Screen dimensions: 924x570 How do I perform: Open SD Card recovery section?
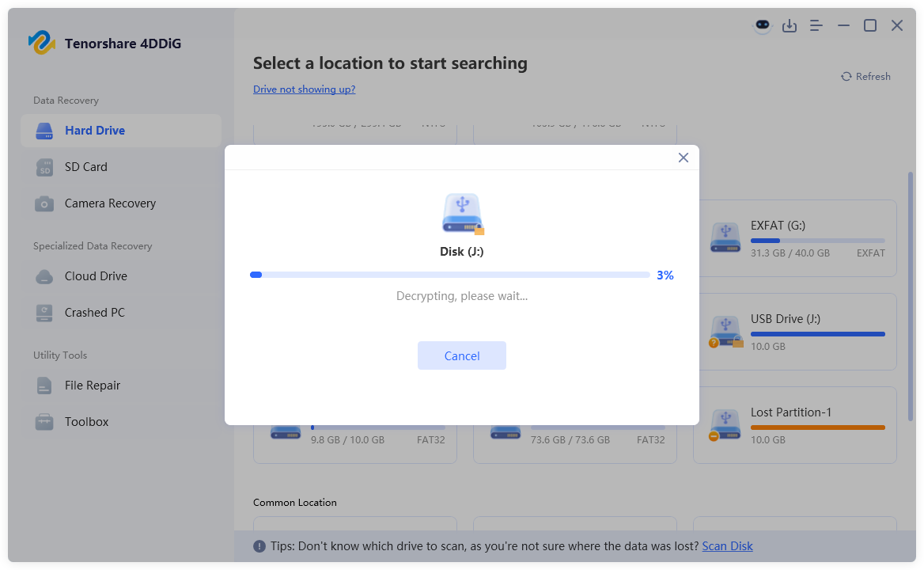pyautogui.click(x=85, y=167)
